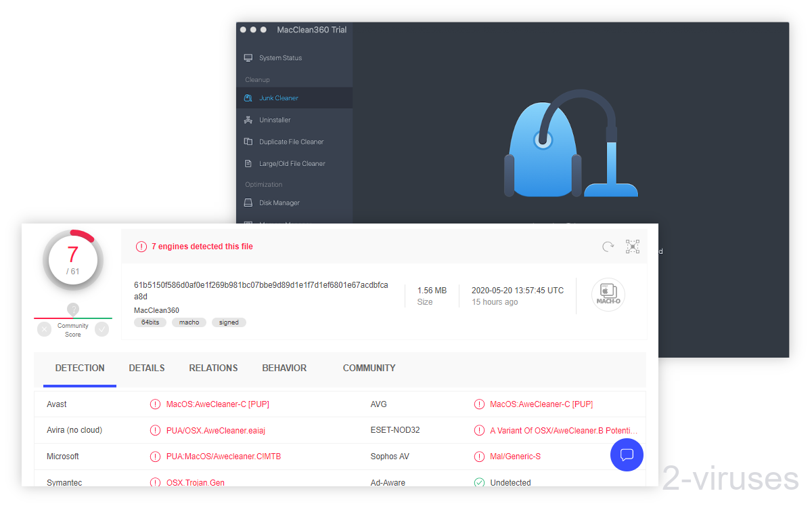Open the COMMUNITY tab

369,368
